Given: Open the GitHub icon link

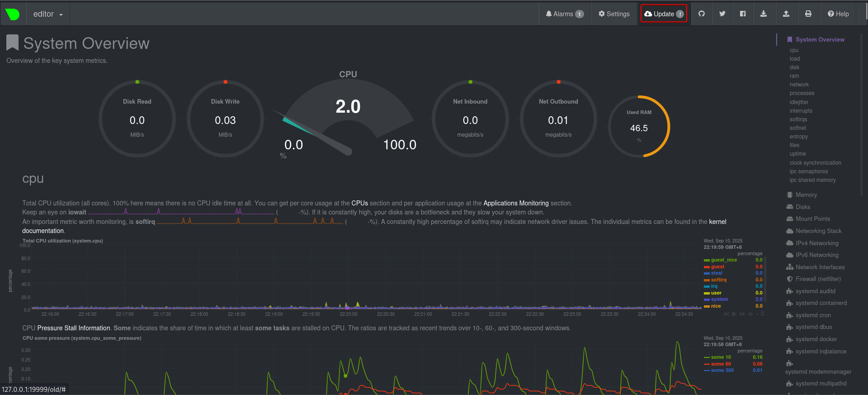Looking at the screenshot, I should tap(701, 14).
